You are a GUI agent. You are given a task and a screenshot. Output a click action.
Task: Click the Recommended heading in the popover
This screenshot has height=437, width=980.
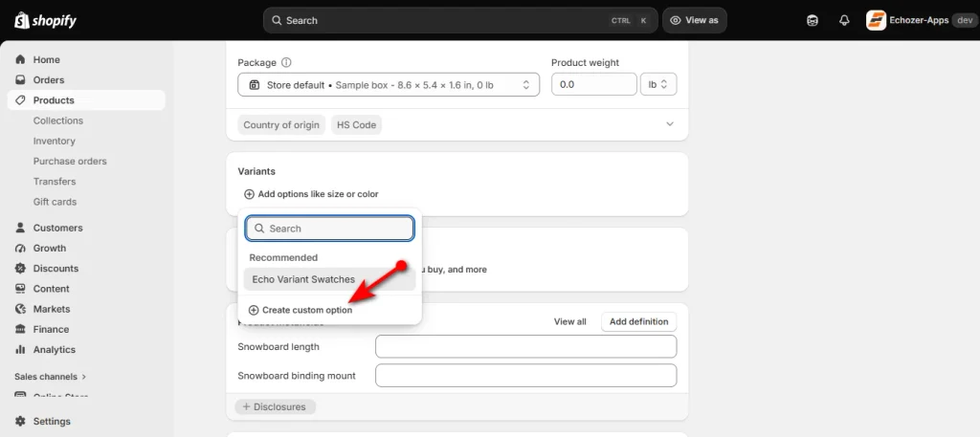[x=283, y=258]
